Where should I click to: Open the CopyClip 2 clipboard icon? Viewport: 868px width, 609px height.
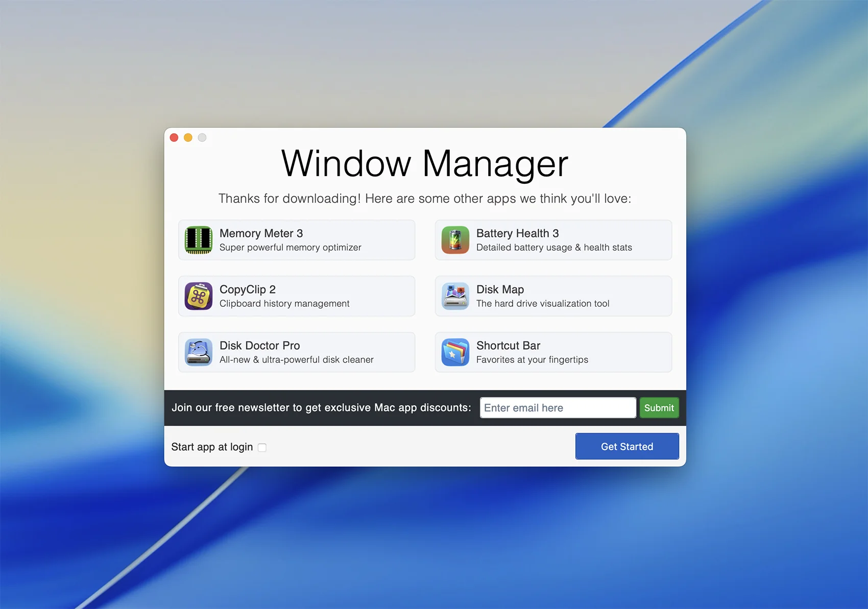[199, 296]
